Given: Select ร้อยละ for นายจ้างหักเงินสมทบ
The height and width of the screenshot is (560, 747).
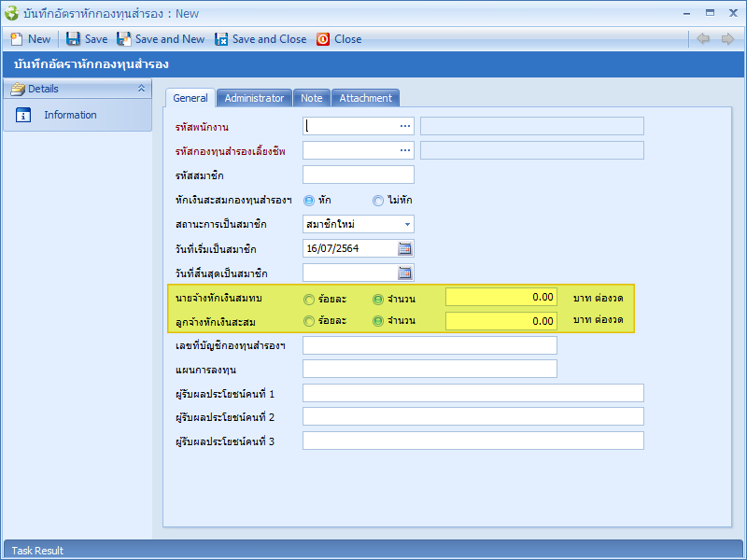Looking at the screenshot, I should (x=309, y=299).
